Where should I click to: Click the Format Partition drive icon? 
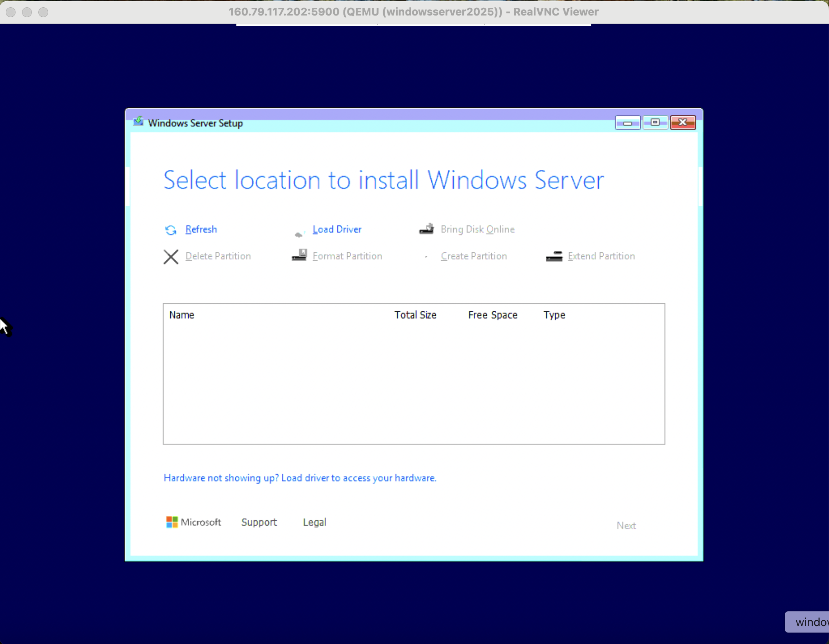pyautogui.click(x=299, y=255)
